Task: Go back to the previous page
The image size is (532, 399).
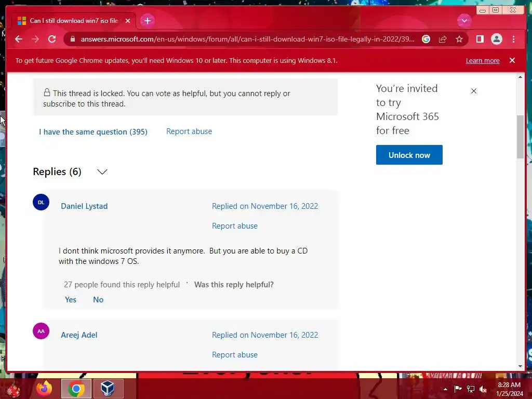Action: tap(19, 39)
